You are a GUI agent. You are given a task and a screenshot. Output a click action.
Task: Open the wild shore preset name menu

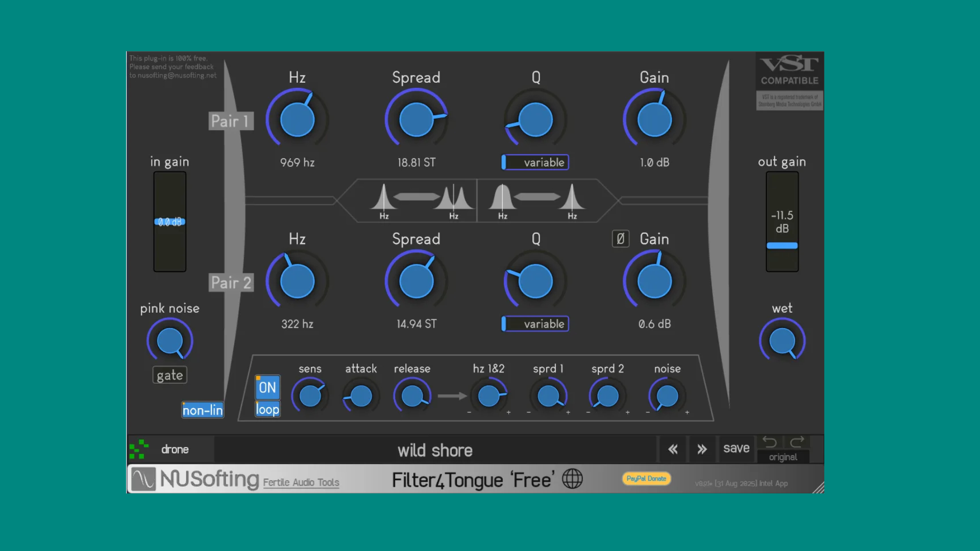point(435,450)
